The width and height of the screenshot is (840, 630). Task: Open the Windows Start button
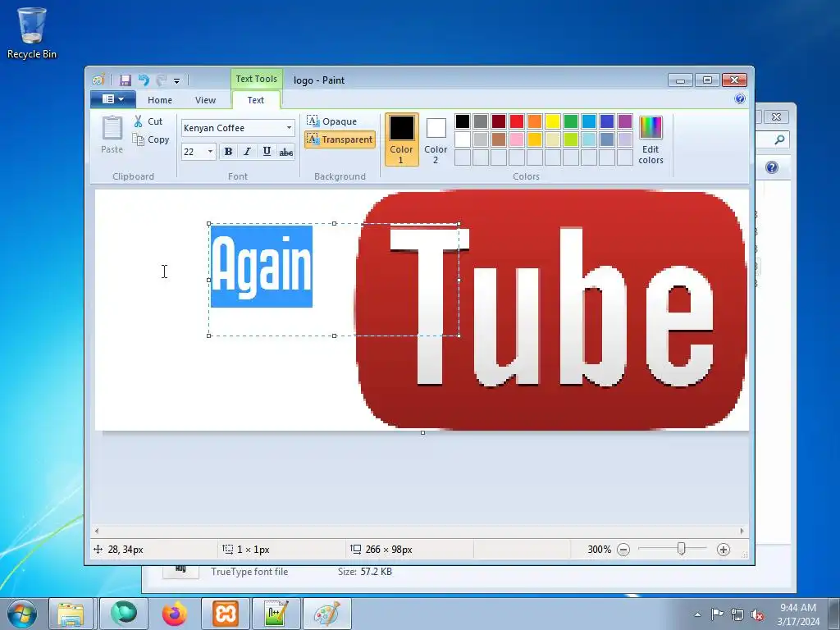21,614
